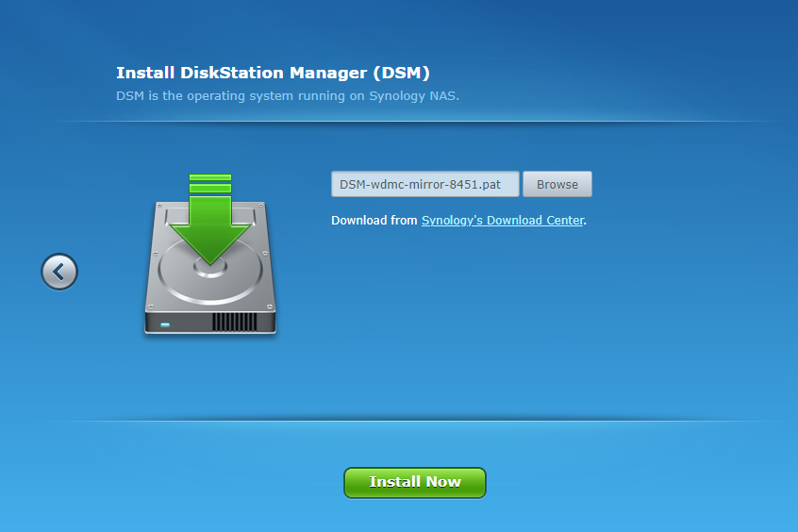Click the disk platter center spindle
The width and height of the screenshot is (798, 532).
[209, 269]
